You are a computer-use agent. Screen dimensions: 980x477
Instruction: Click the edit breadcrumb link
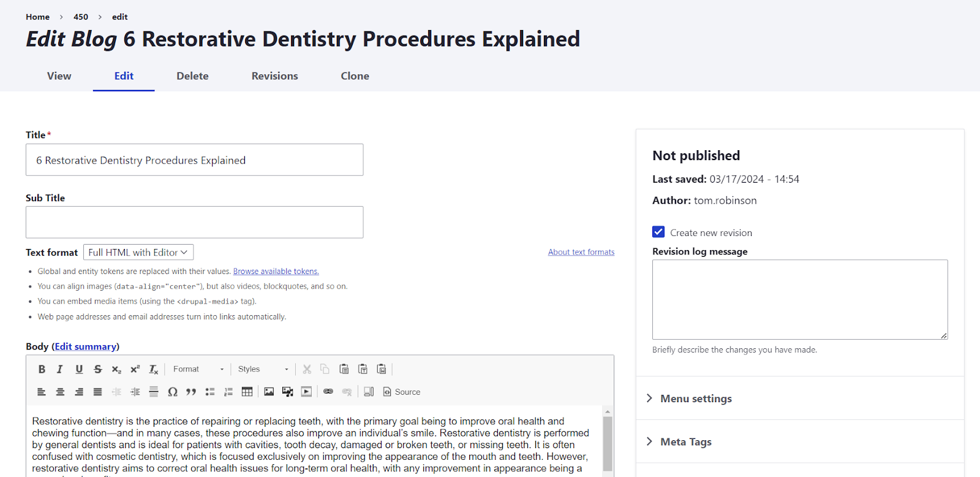pyautogui.click(x=120, y=17)
